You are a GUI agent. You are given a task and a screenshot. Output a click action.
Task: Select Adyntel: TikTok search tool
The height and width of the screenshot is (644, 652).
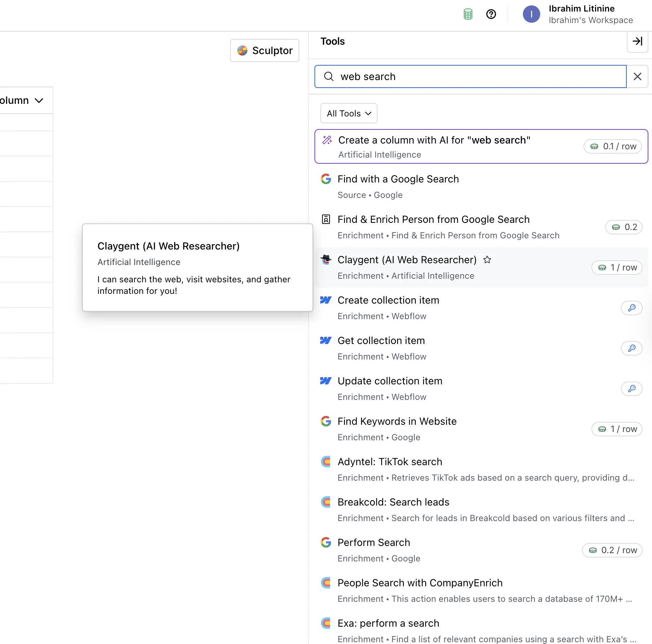481,469
